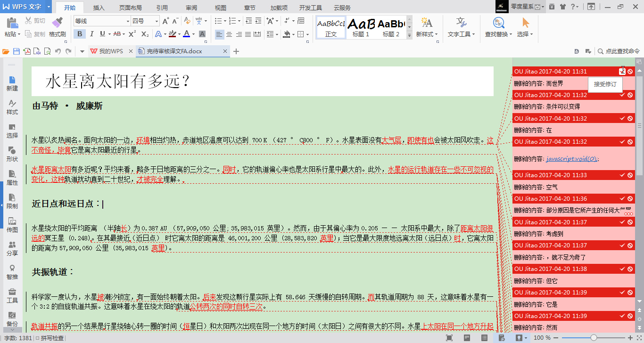Click the Undo arrow icon
Image resolution: width=644 pixels, height=343 pixels.
tap(58, 51)
